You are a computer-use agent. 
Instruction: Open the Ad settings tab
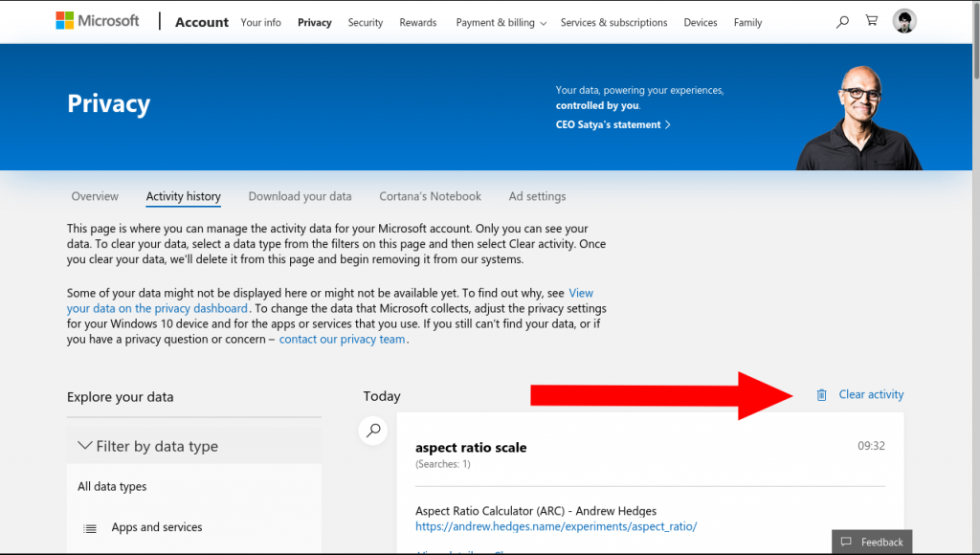[x=537, y=196]
